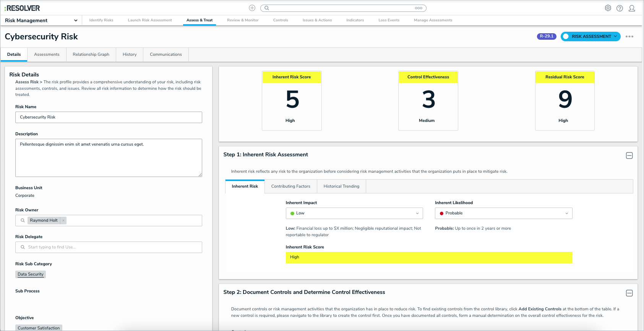Image resolution: width=644 pixels, height=331 pixels.
Task: Collapse Step 2 Document Controls section
Action: (x=629, y=293)
